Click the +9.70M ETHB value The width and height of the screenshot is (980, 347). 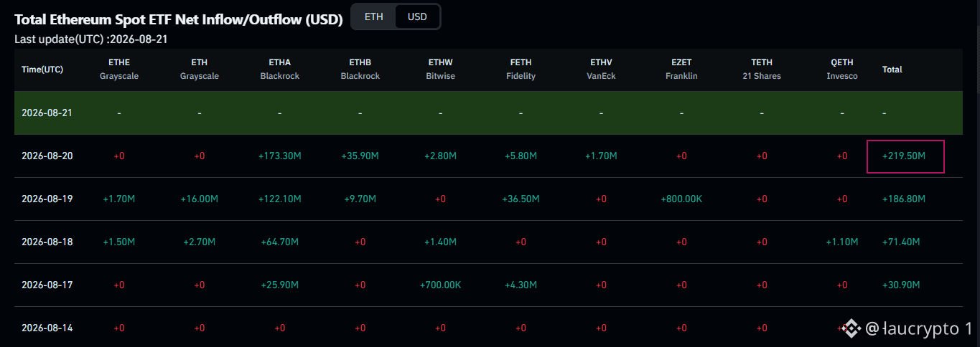tap(360, 199)
